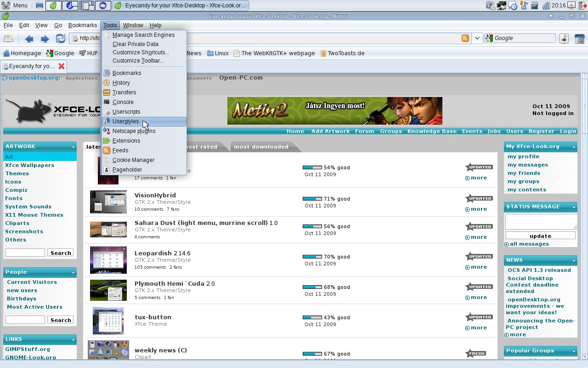Click the Metin2 banner advertisement

pos(334,111)
